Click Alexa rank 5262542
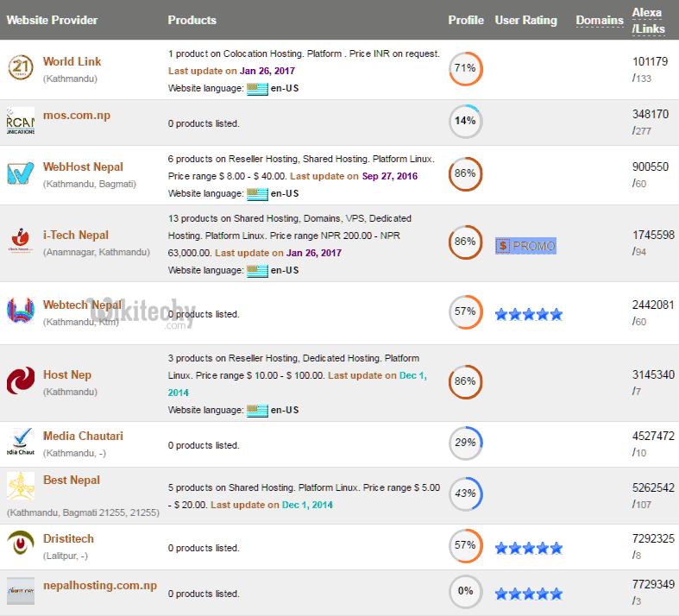This screenshot has height=616, width=679. click(653, 487)
